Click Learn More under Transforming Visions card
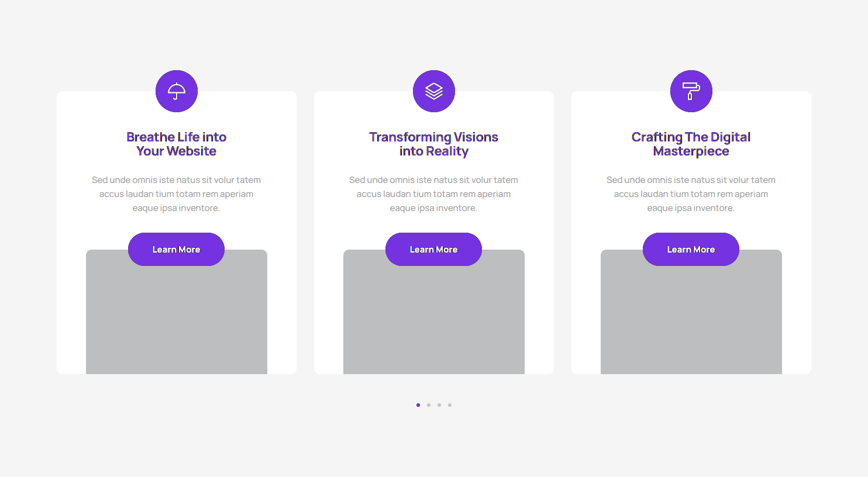Image resolution: width=868 pixels, height=477 pixels. 434,250
